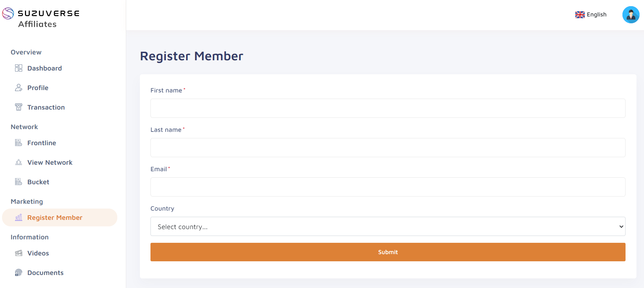
Task: Open the user avatar in header
Action: (x=631, y=15)
